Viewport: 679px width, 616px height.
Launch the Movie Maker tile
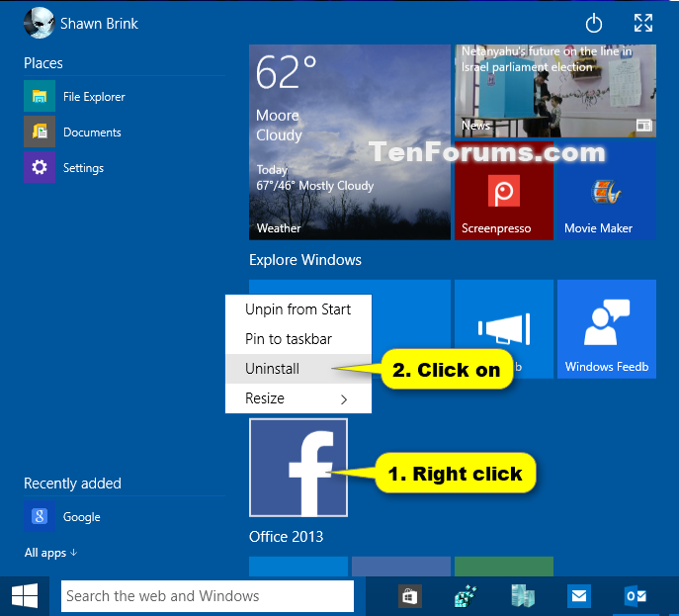click(606, 191)
